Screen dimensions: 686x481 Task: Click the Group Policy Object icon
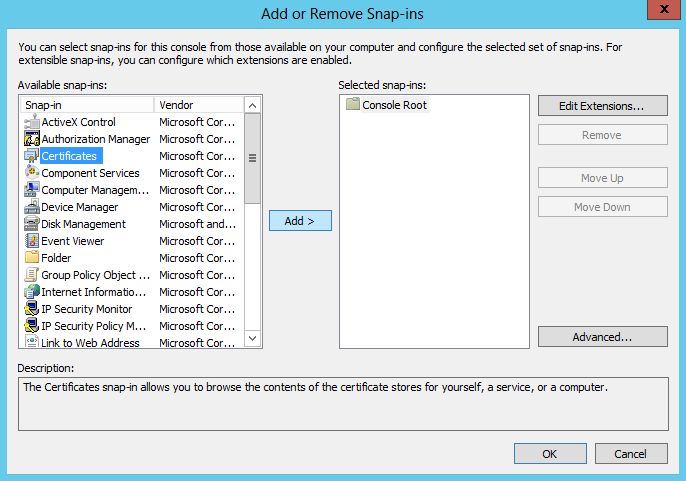pos(31,275)
